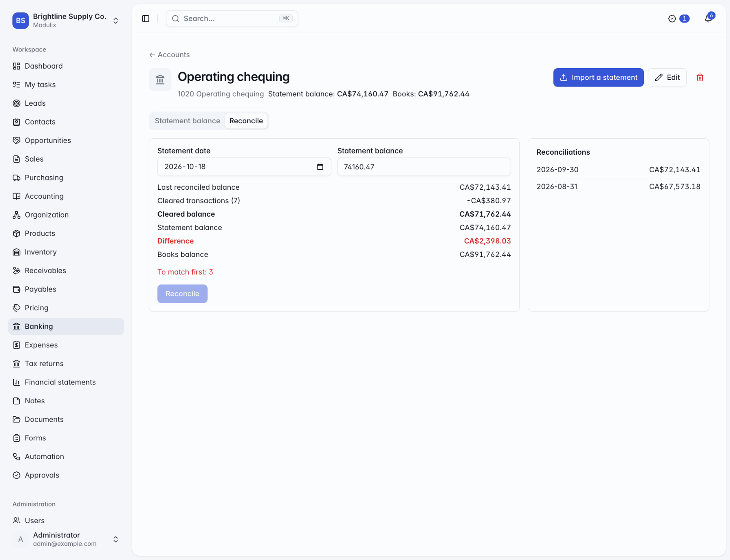Click the Statement balance amount input
This screenshot has height=560, width=730.
pos(424,167)
